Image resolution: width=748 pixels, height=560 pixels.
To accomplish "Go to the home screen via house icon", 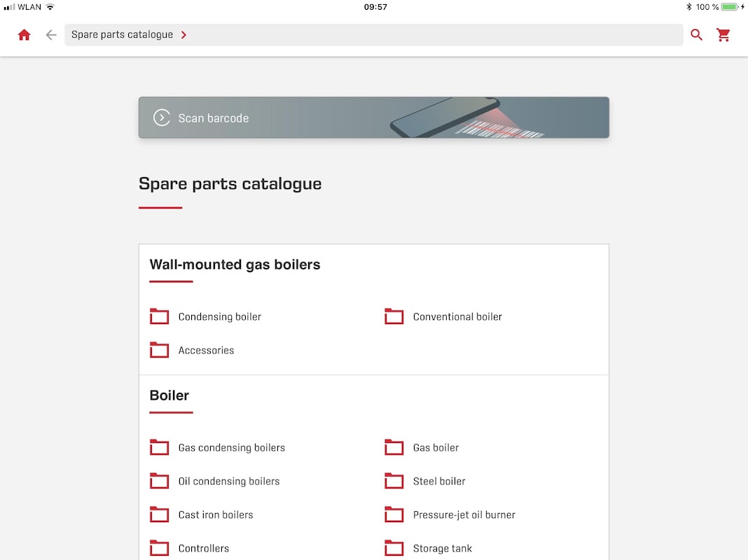I will pos(24,35).
